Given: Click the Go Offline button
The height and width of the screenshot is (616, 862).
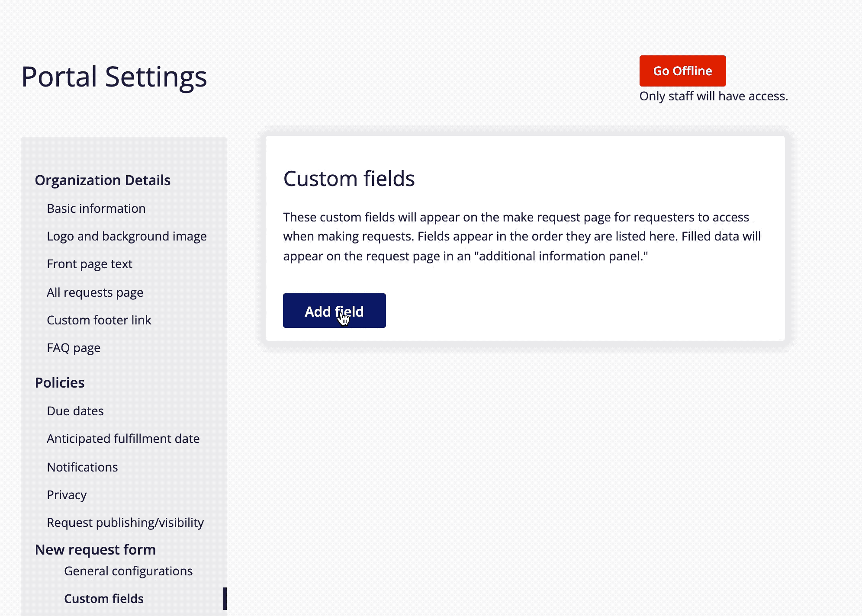Looking at the screenshot, I should click(682, 71).
